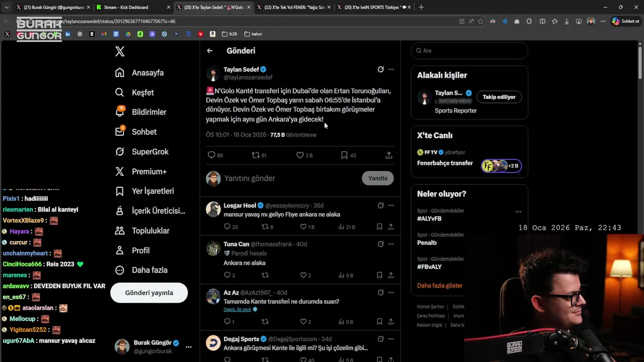Open more options on Az Az reply
Viewport: 644px width, 362px height.
click(391, 292)
